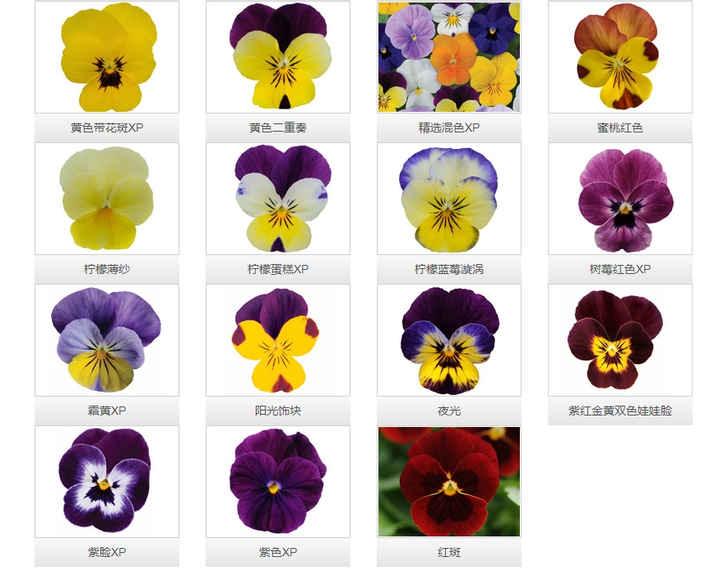728x571 pixels.
Task: Click the 柠檬蓝莓漩涡 name label
Action: 449,269
